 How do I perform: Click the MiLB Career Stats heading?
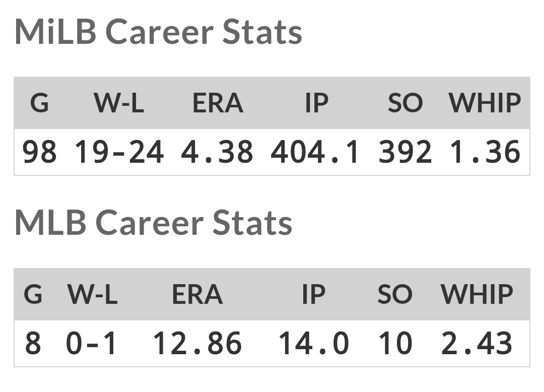coord(158,32)
